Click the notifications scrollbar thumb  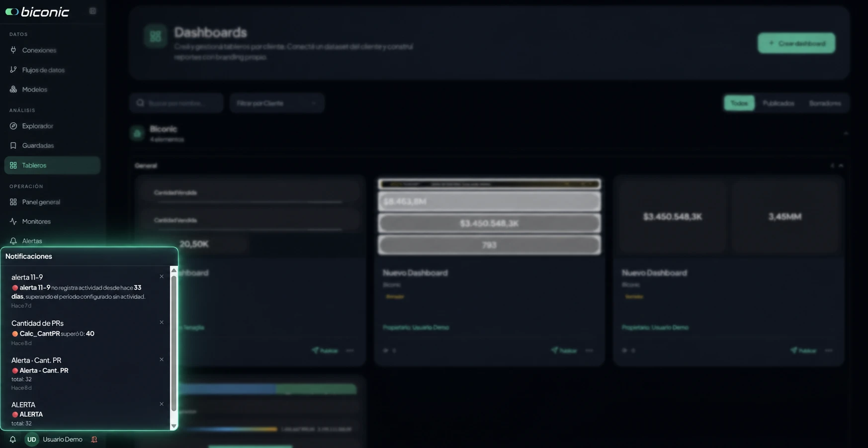[174, 343]
